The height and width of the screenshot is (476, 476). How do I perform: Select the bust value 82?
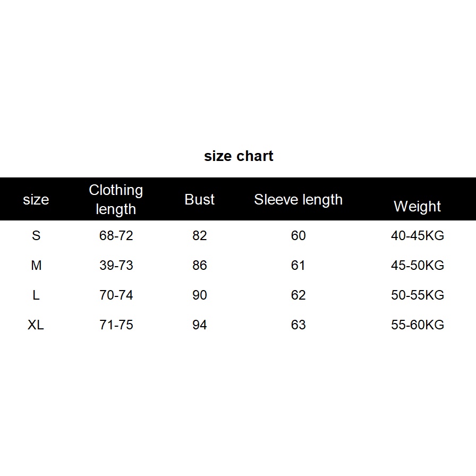pos(200,235)
